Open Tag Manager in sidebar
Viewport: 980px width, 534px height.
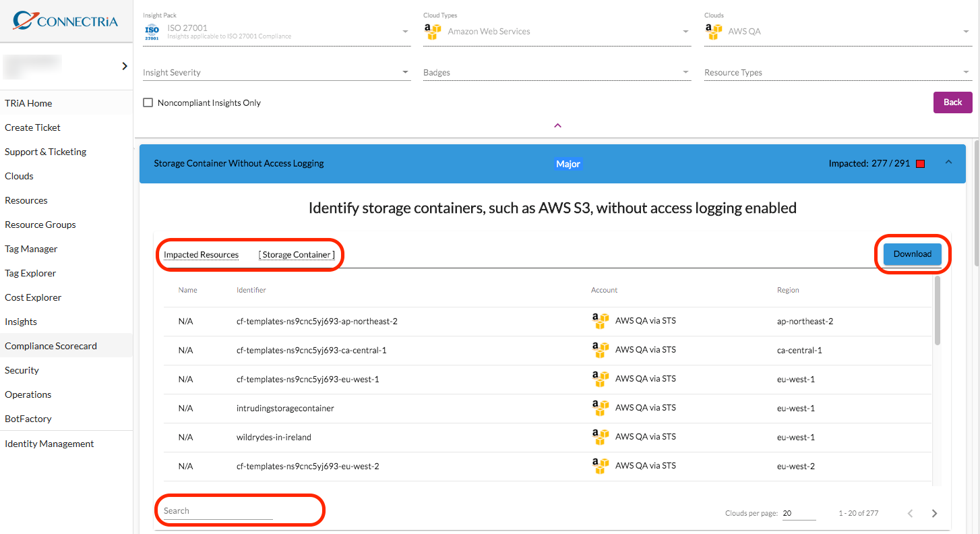66,249
